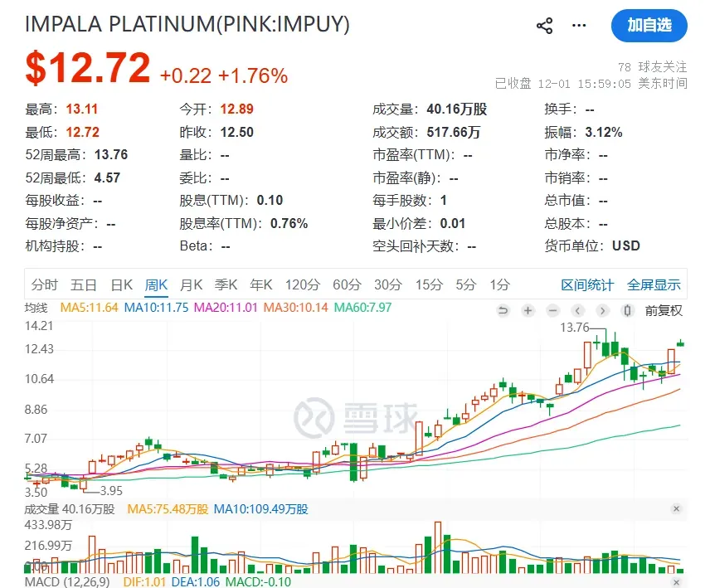The image size is (710, 588).
Task: Zoom in chart with plus icon
Action: coord(528,310)
